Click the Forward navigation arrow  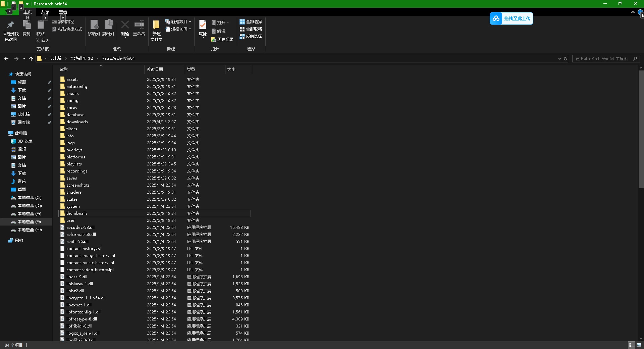[16, 59]
